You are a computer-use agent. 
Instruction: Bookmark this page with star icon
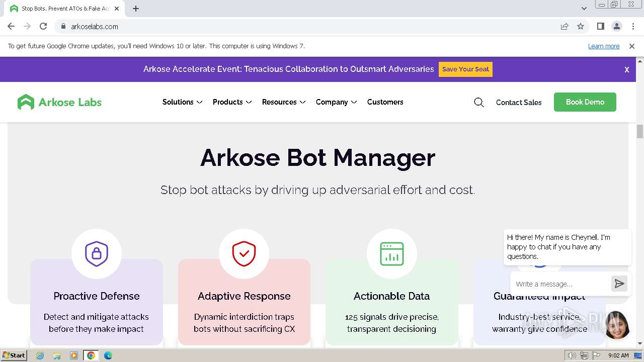pyautogui.click(x=581, y=27)
